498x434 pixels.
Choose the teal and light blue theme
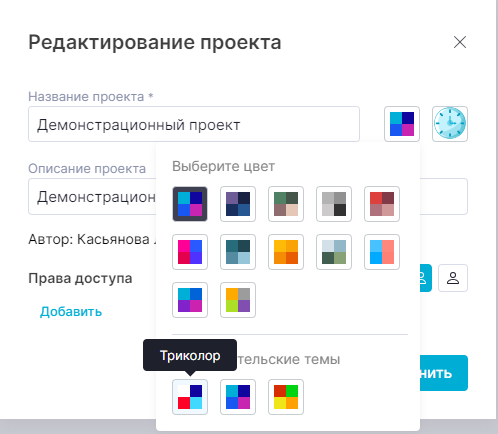(x=238, y=252)
